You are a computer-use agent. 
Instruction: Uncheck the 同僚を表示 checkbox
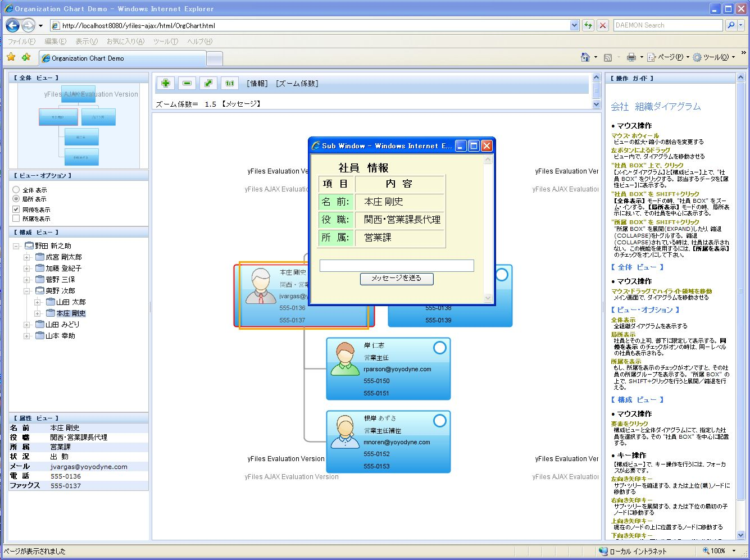pyautogui.click(x=16, y=210)
